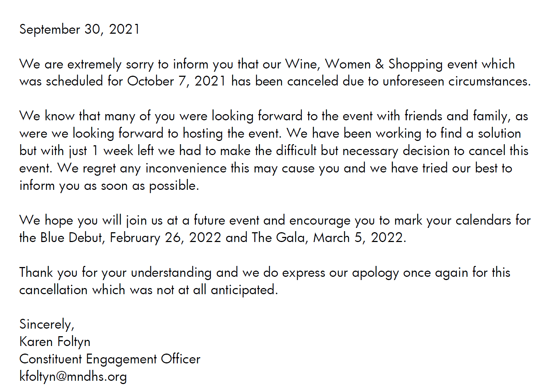Image resolution: width=556 pixels, height=392 pixels.
Task: Click the text Blue Debut
Action: tap(72, 238)
